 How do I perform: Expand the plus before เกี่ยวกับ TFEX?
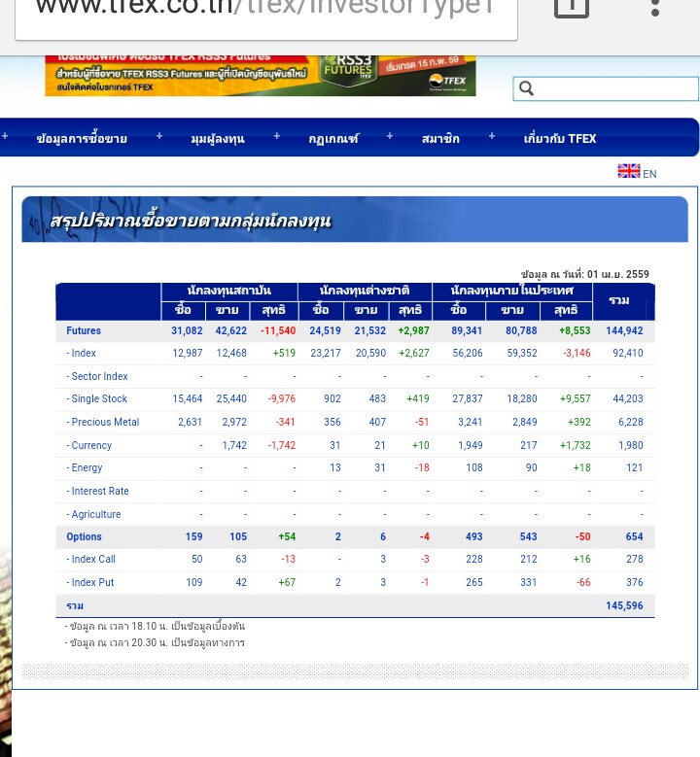(492, 137)
